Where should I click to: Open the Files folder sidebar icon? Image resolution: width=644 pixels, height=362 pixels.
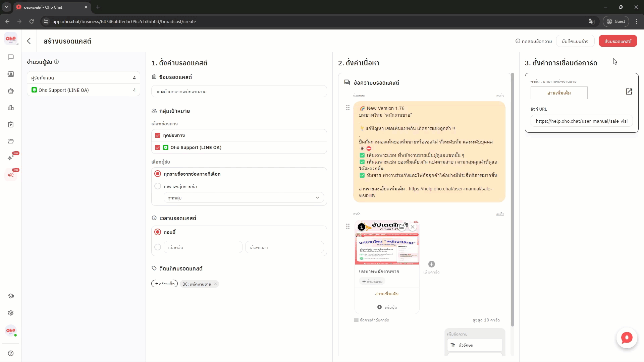click(11, 141)
